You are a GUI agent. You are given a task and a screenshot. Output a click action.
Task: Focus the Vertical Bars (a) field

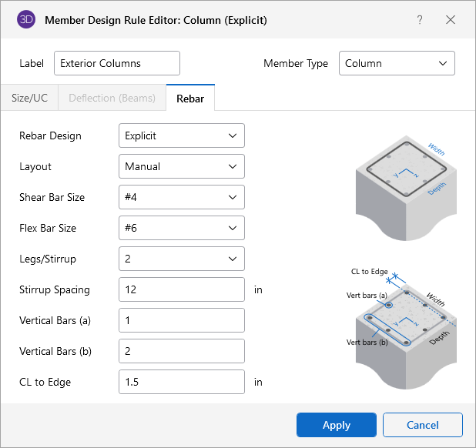click(182, 320)
